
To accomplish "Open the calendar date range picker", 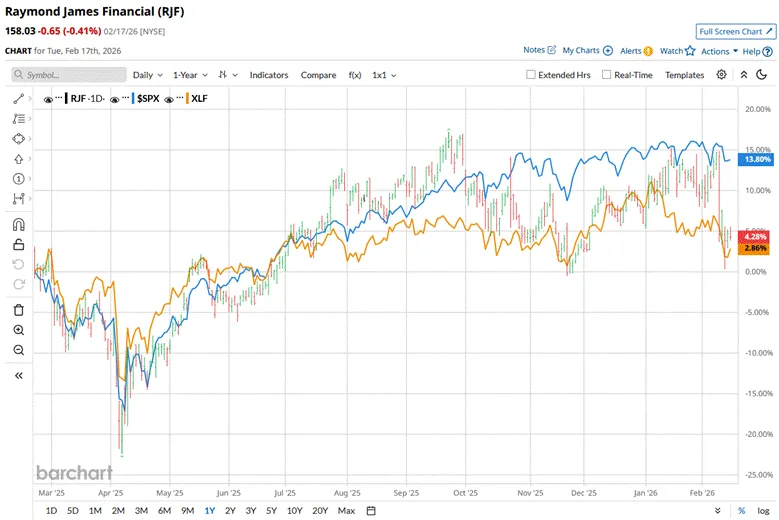I will [x=371, y=511].
